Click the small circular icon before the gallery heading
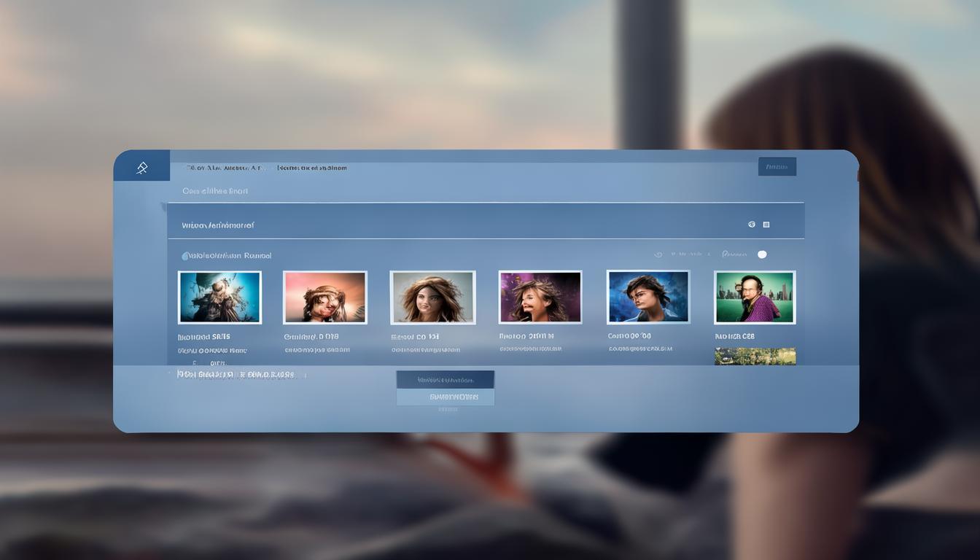 click(x=185, y=256)
